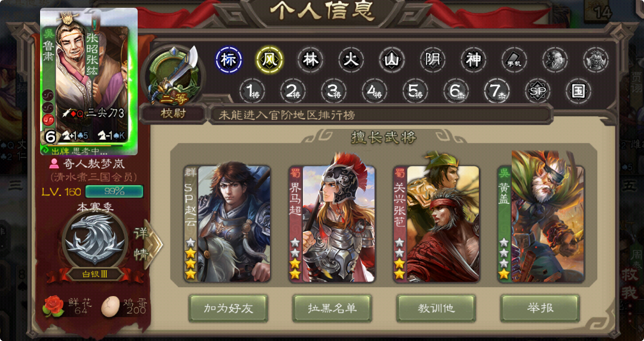Click the 加为好友 add friend button

(x=229, y=309)
